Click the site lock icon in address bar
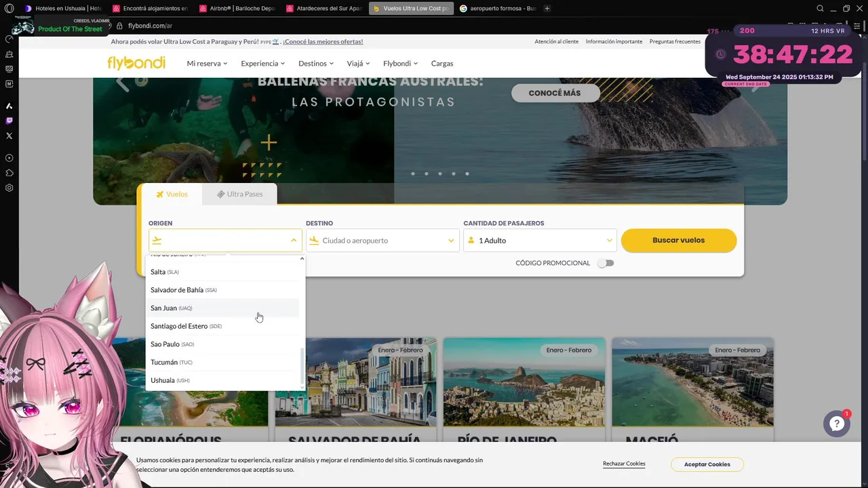The height and width of the screenshot is (488, 868). point(119,26)
